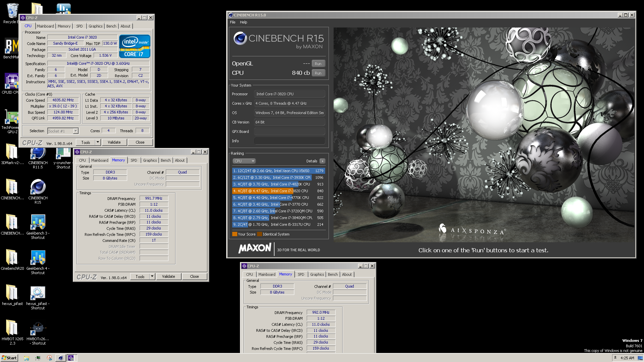Click the GFX Board field in Cinebench
This screenshot has width=644, height=362.
click(289, 132)
